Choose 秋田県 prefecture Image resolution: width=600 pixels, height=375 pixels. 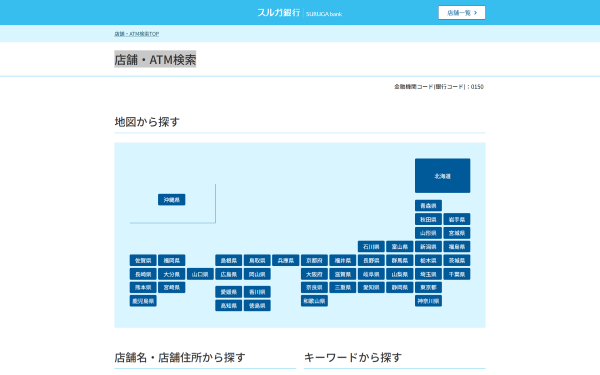(428, 220)
